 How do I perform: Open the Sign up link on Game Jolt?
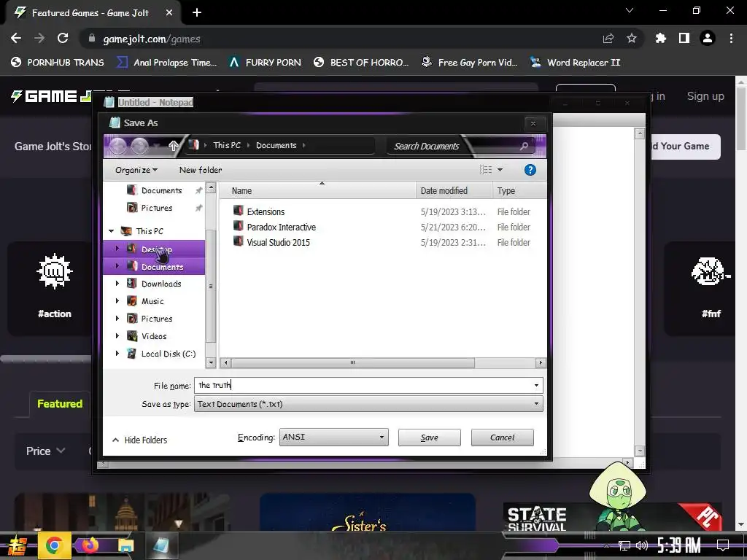click(x=705, y=96)
